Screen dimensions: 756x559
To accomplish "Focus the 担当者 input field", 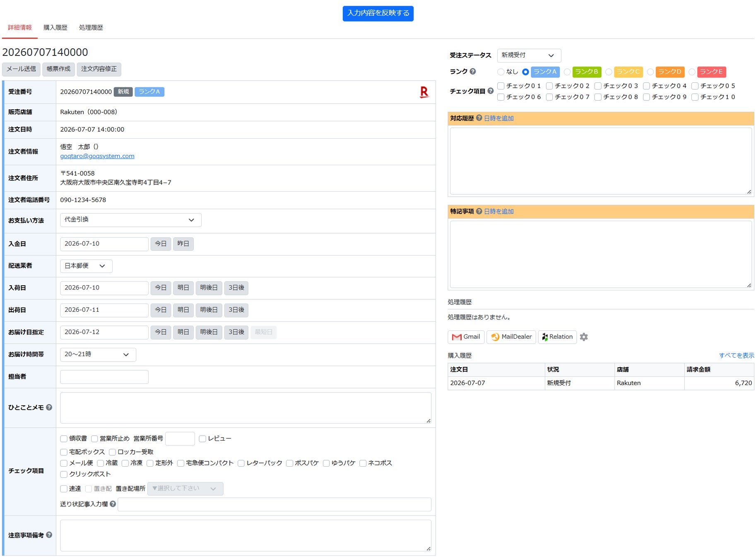I will (104, 377).
